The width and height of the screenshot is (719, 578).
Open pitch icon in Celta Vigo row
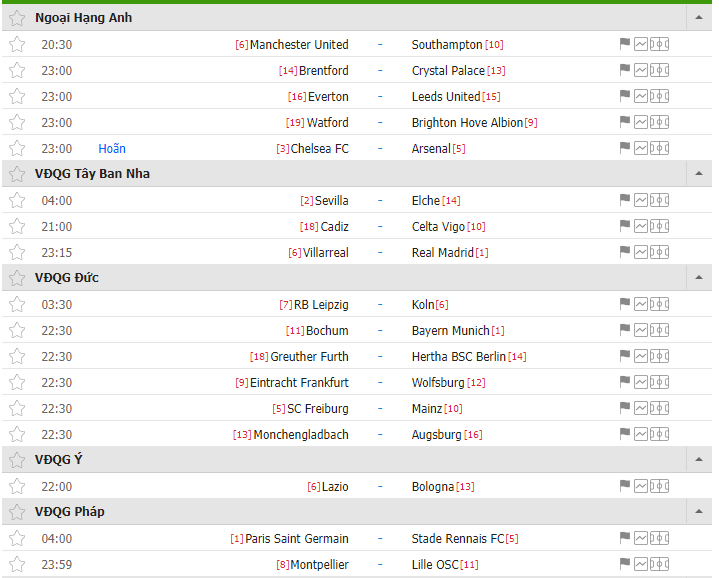659,226
